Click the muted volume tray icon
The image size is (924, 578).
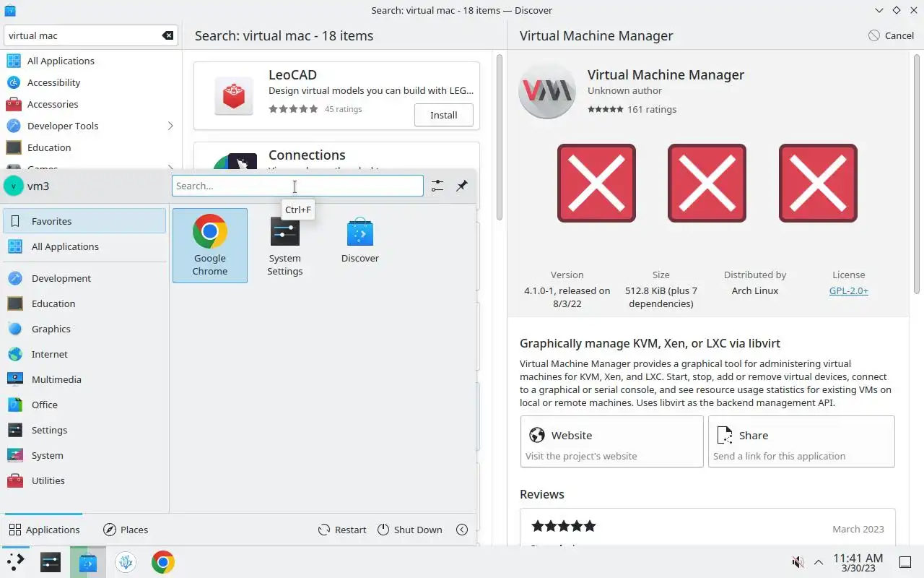point(798,562)
